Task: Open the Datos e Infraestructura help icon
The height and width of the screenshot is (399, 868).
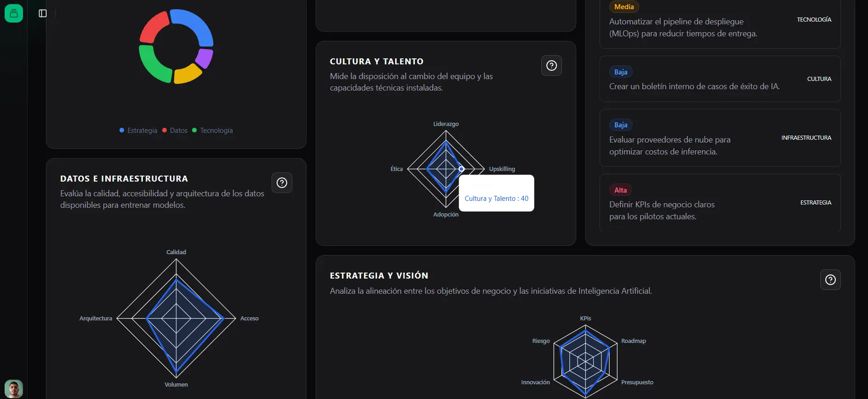Action: click(x=282, y=182)
